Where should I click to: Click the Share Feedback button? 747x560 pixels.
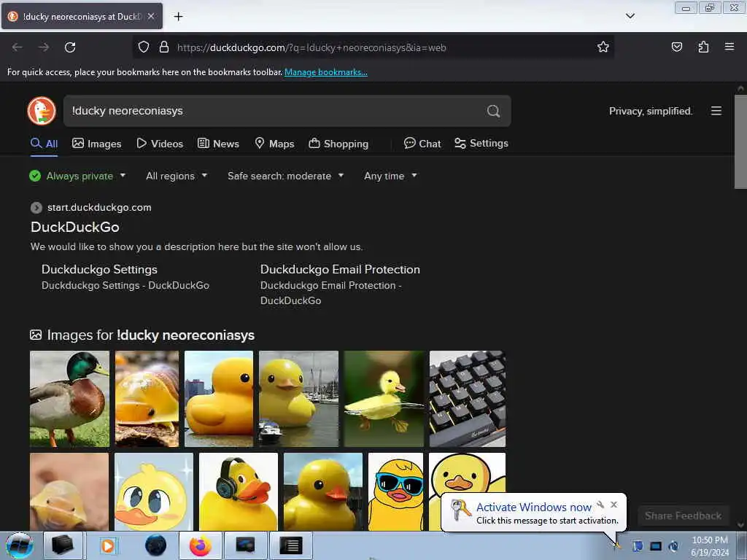pos(683,516)
